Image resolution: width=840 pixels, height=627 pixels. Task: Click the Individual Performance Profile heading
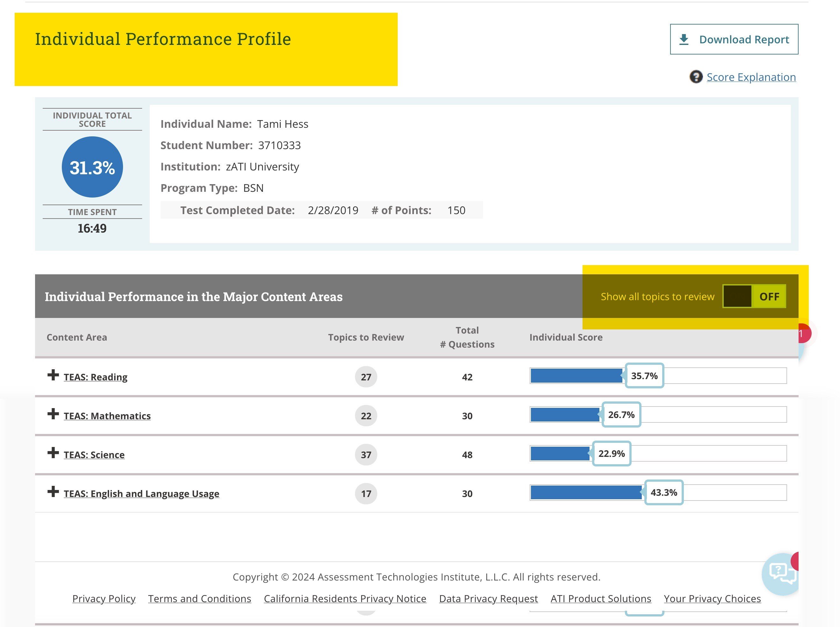[x=163, y=39]
